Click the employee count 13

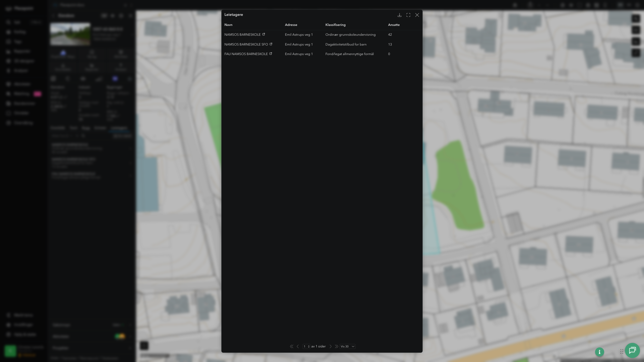click(390, 44)
